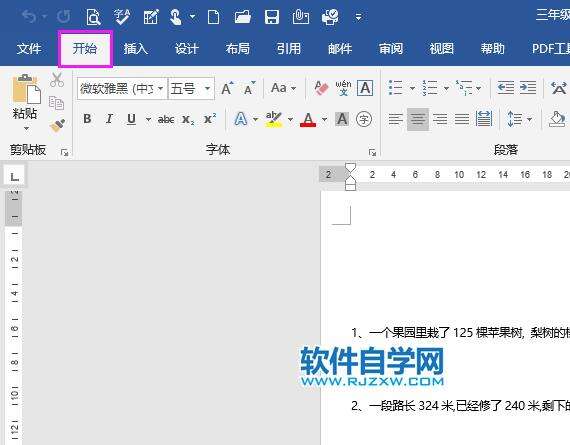The width and height of the screenshot is (570, 445).
Task: Click the Strikethrough abc icon
Action: click(166, 119)
